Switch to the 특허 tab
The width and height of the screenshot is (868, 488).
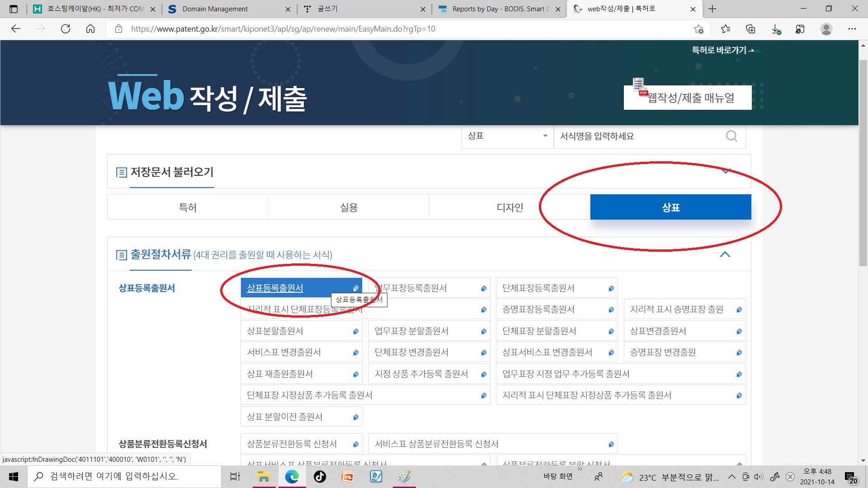[188, 207]
